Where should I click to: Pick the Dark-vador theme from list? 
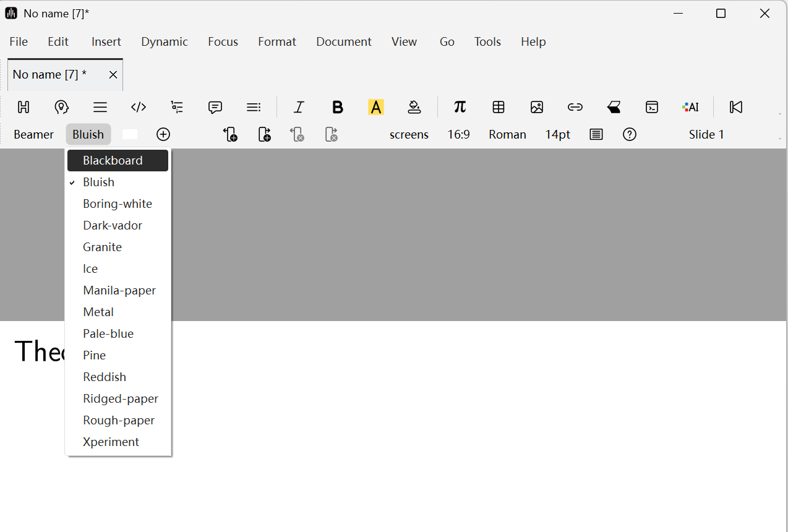point(113,225)
